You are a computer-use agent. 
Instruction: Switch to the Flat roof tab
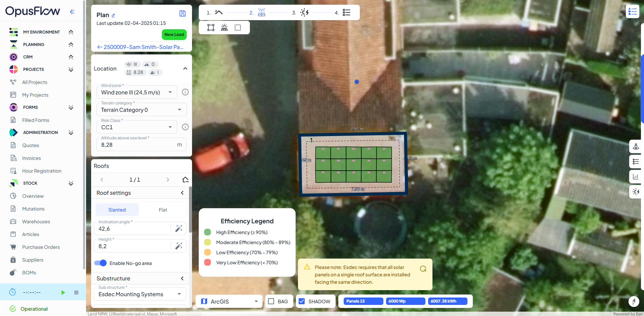[163, 210]
